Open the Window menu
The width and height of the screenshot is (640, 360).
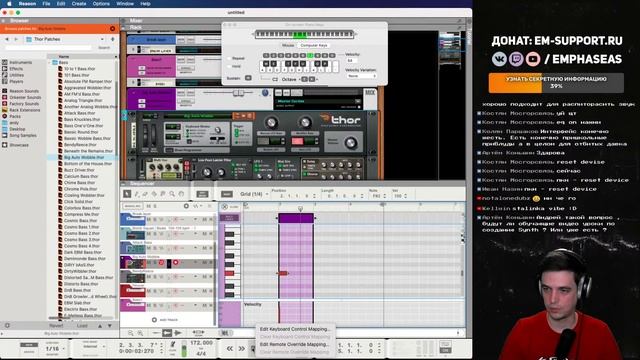125,4
